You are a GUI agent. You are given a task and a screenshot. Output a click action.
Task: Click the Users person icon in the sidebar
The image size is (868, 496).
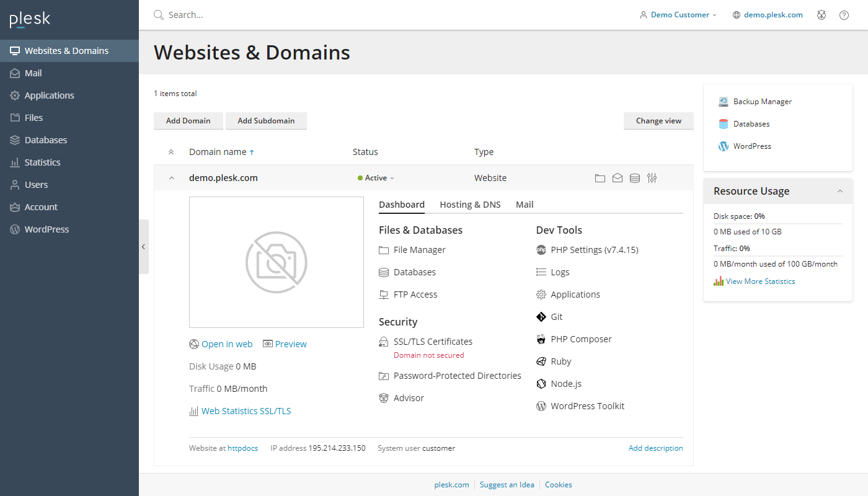15,185
